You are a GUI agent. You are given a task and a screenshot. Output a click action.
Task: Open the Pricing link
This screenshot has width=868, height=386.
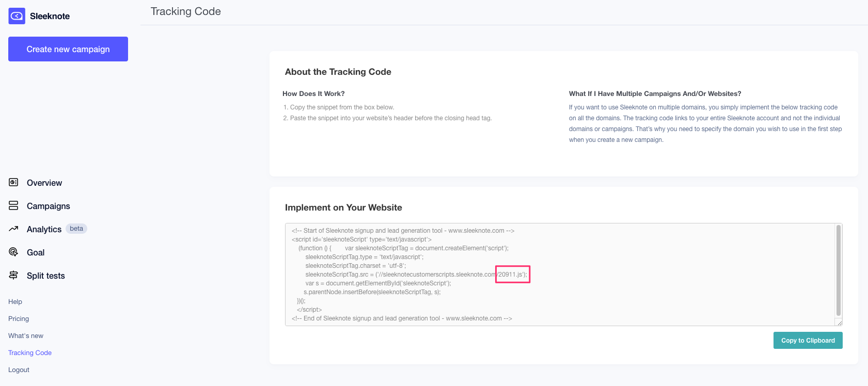point(19,318)
